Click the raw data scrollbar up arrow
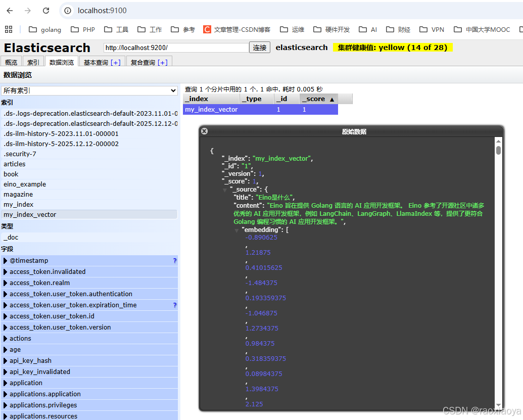This screenshot has height=420, width=523. (498, 141)
